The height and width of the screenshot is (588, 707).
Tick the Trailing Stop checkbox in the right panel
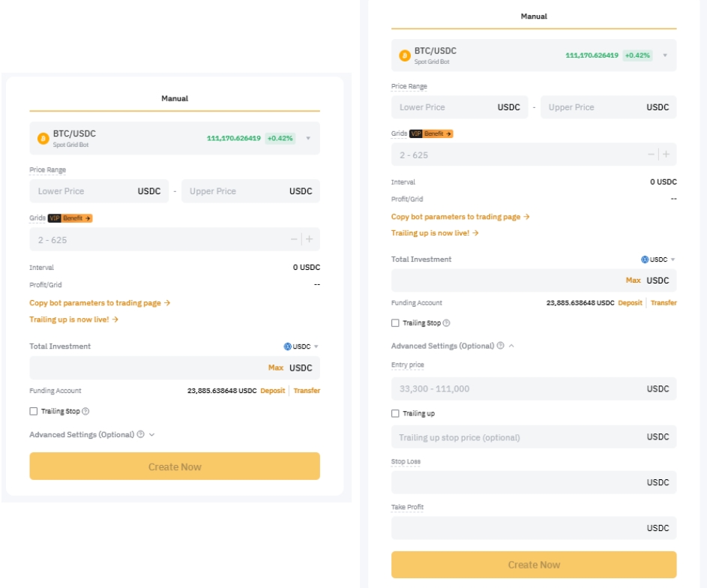pyautogui.click(x=395, y=323)
